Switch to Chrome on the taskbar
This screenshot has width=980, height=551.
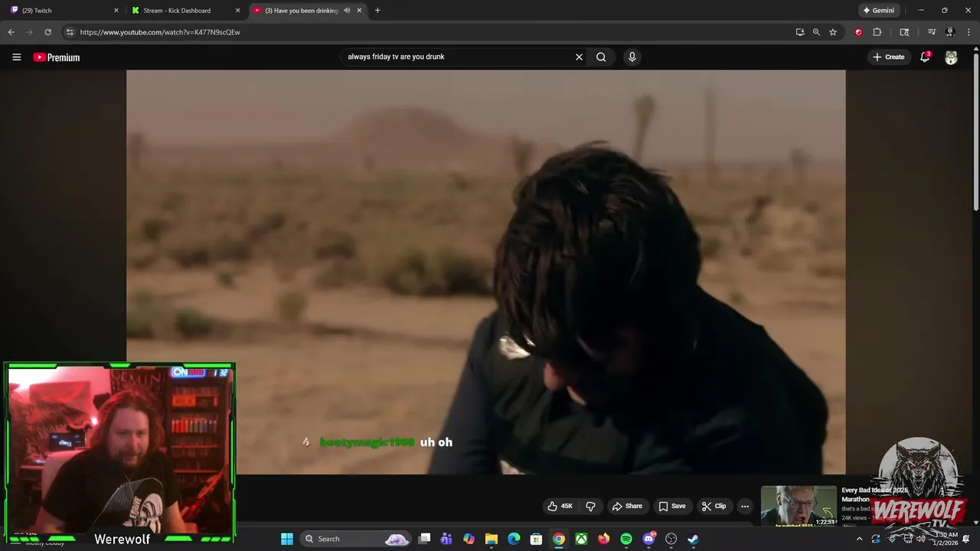pos(559,539)
